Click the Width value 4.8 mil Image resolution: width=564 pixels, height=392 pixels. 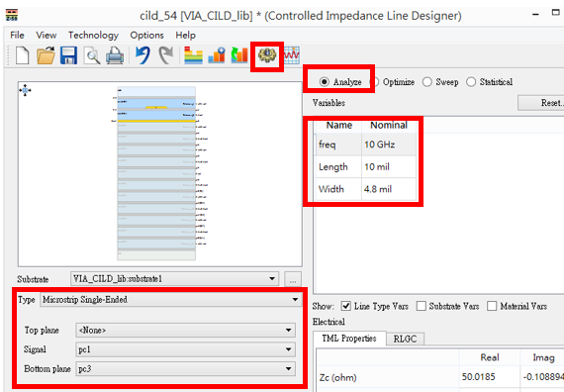tap(389, 189)
